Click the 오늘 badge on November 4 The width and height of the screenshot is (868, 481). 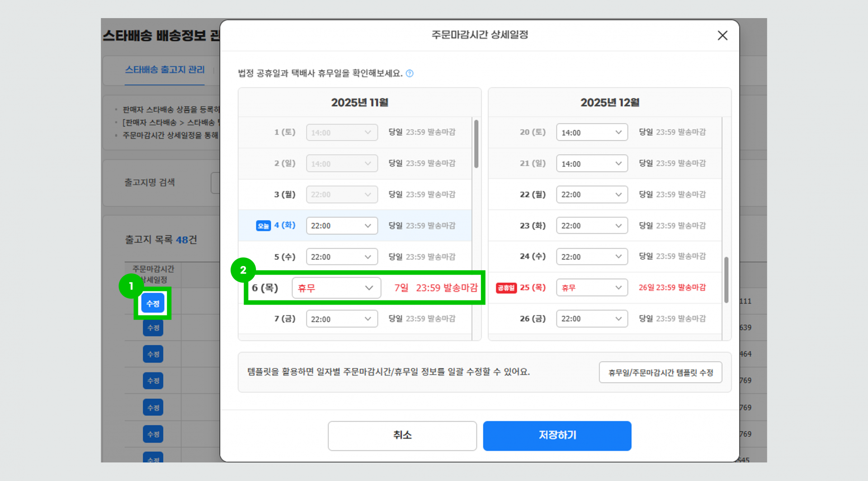click(263, 226)
